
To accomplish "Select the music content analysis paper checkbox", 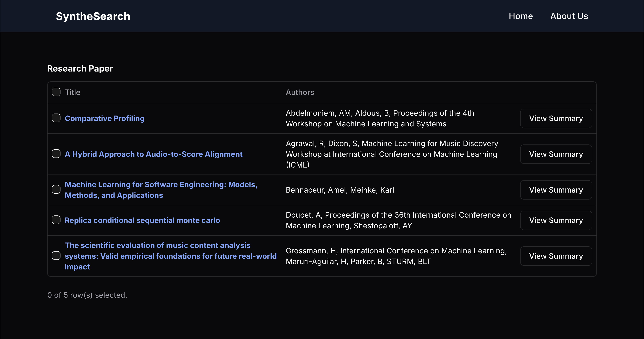I will pyautogui.click(x=56, y=256).
